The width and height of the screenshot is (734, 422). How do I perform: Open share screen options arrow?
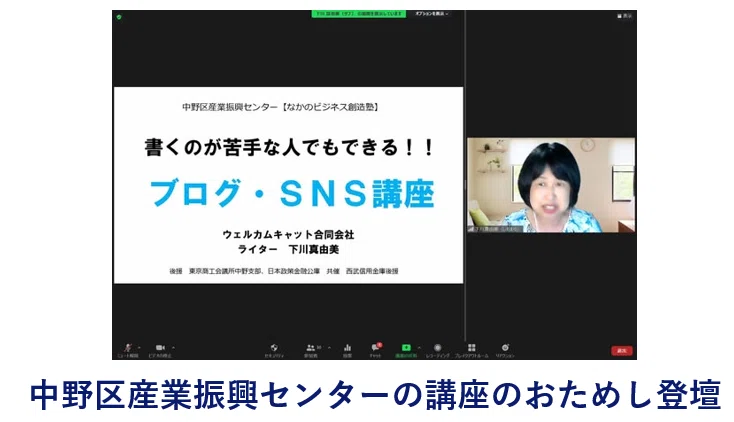[419, 348]
